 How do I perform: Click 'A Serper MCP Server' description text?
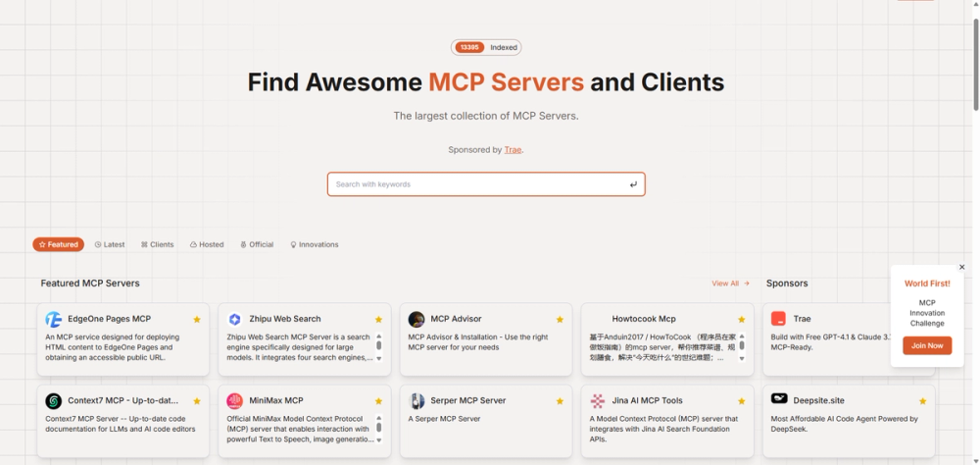(444, 419)
